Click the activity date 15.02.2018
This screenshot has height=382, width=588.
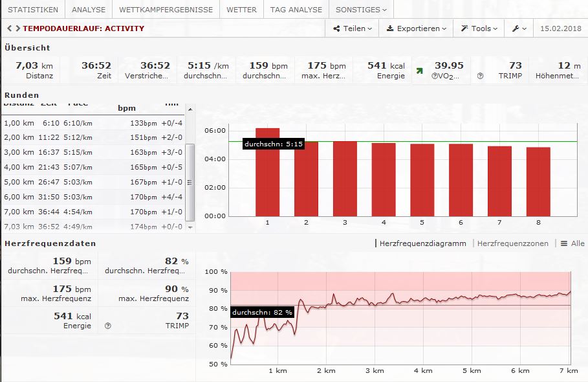point(560,28)
